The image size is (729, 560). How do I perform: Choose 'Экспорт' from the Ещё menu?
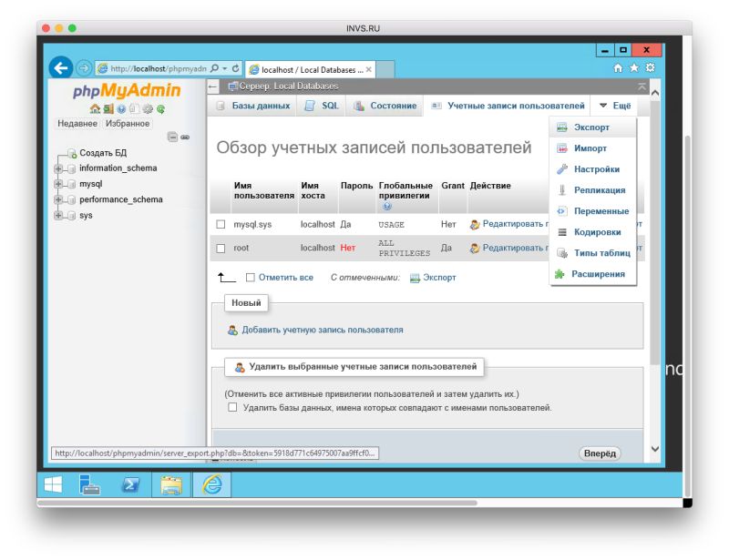tap(593, 127)
